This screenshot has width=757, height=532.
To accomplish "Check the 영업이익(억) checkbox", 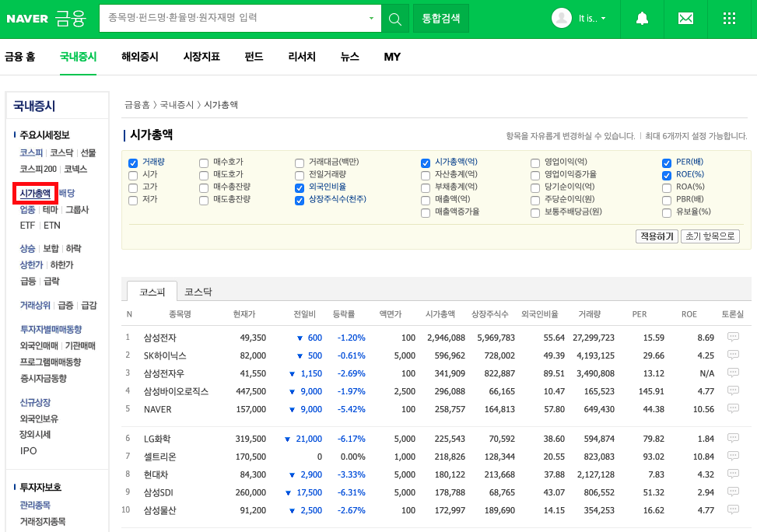I will coord(535,163).
